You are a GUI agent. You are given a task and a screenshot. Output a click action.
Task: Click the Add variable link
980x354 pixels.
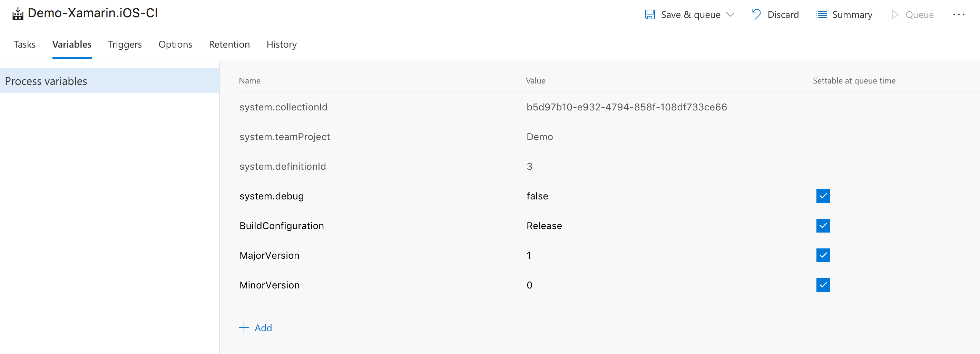pos(263,328)
